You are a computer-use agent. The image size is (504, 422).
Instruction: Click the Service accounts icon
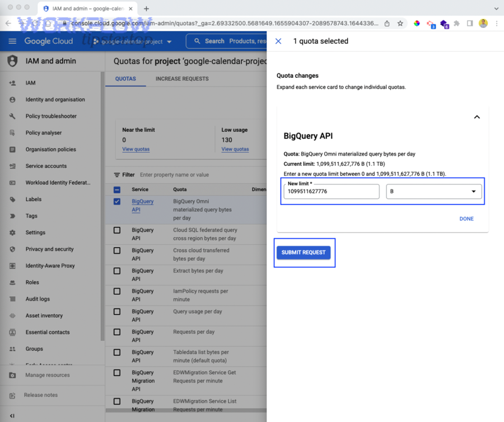tap(12, 166)
